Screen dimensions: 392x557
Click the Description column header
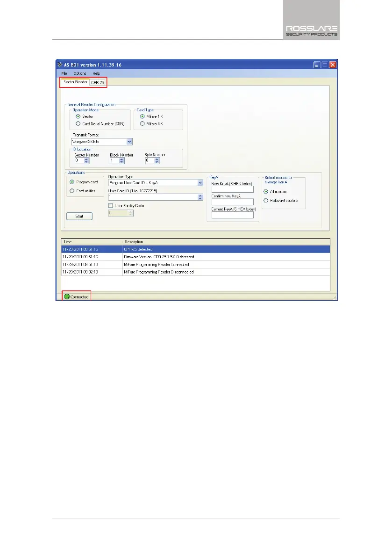pyautogui.click(x=226, y=242)
